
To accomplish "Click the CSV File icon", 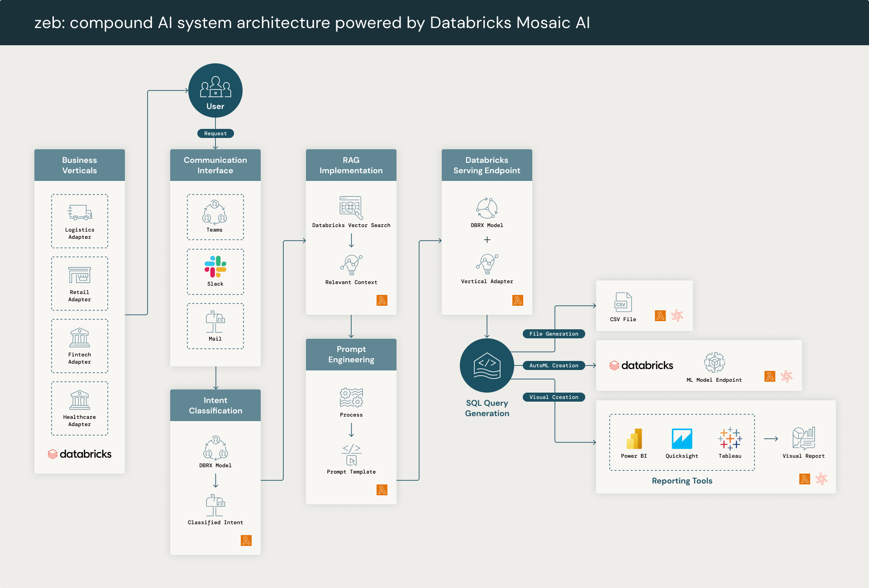I will tap(623, 302).
